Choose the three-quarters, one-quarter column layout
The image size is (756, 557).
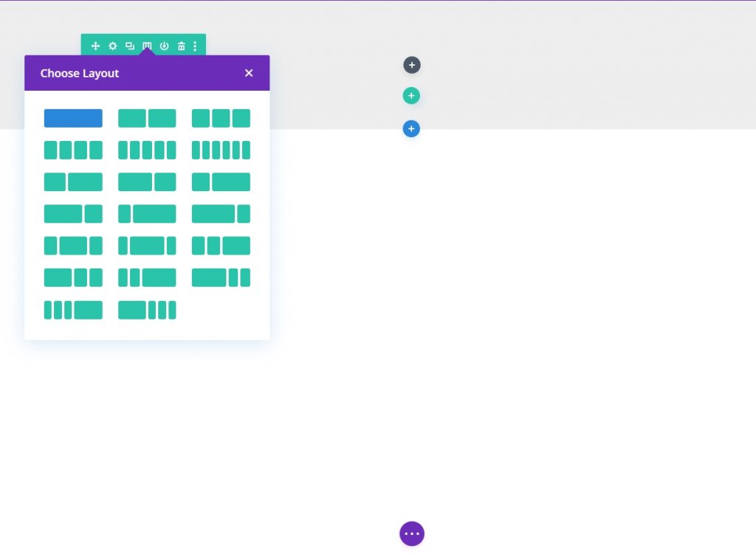pyautogui.click(x=221, y=213)
